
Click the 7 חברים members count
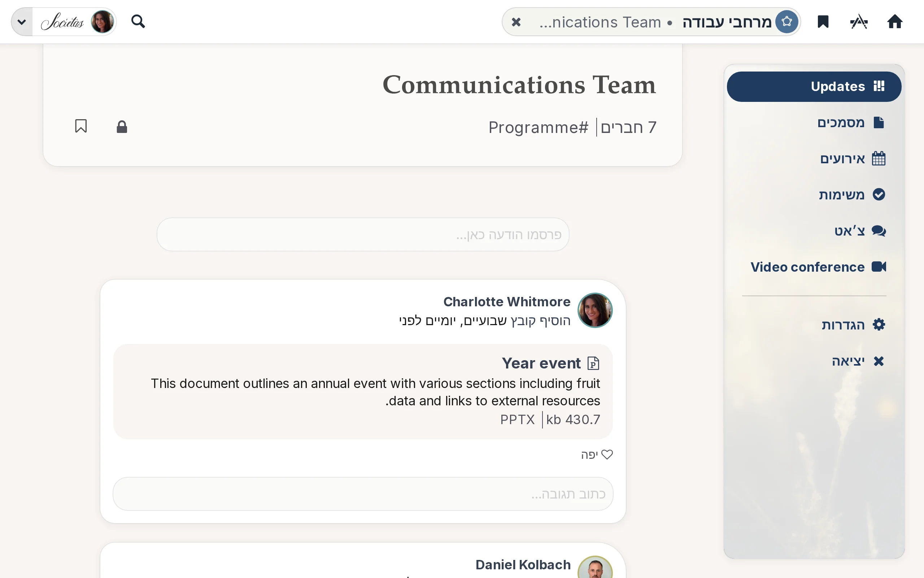628,127
